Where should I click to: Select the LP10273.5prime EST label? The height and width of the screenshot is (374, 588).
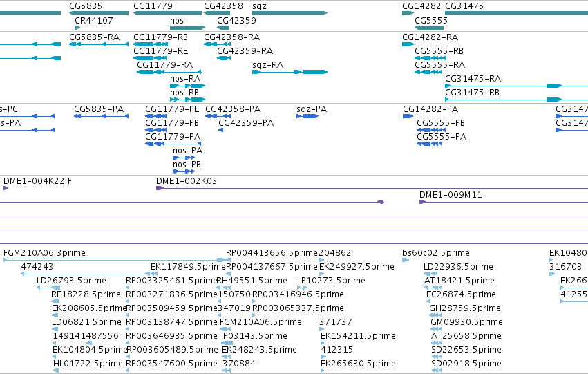click(331, 281)
